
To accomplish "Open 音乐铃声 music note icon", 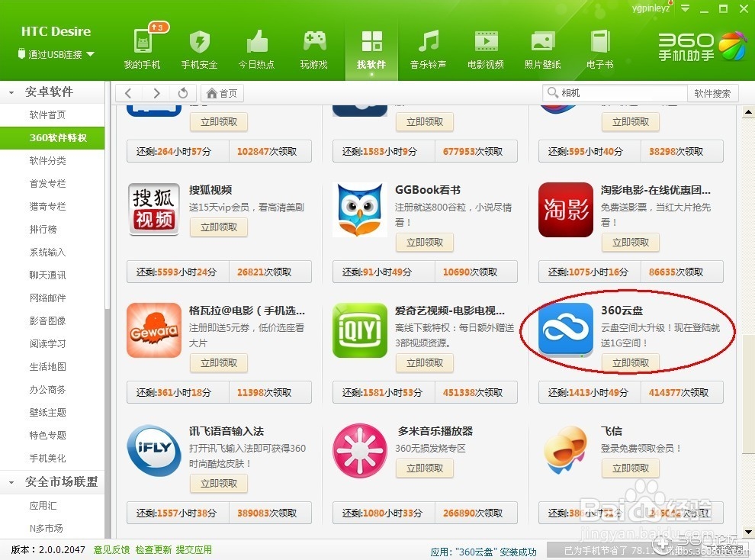I will click(428, 48).
